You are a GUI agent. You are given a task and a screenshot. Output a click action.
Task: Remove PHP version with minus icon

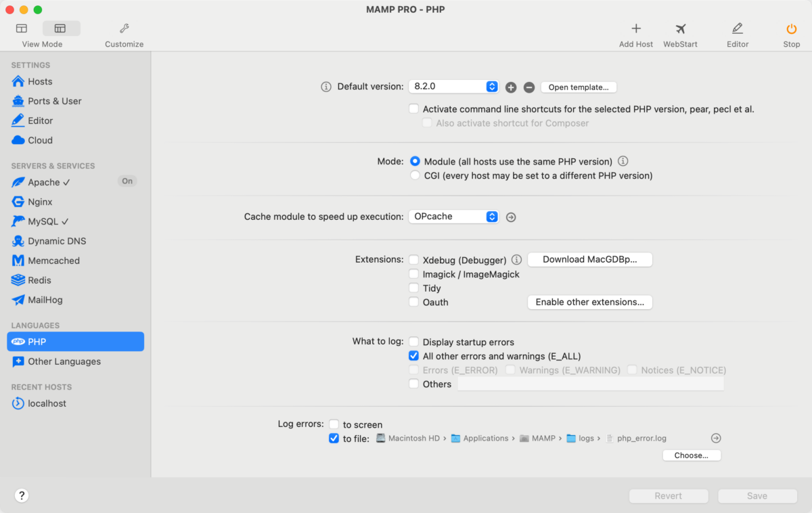pyautogui.click(x=529, y=87)
